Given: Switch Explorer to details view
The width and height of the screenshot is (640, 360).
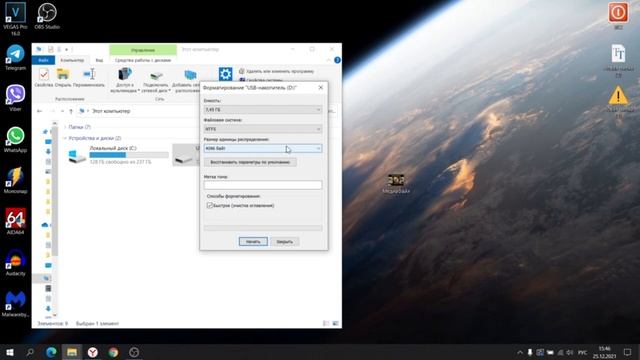Looking at the screenshot, I should pyautogui.click(x=326, y=323).
